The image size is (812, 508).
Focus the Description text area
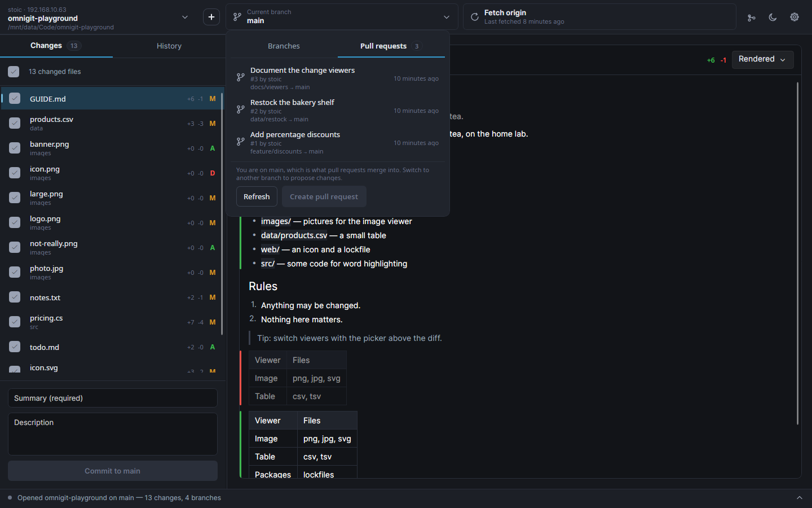point(113,434)
